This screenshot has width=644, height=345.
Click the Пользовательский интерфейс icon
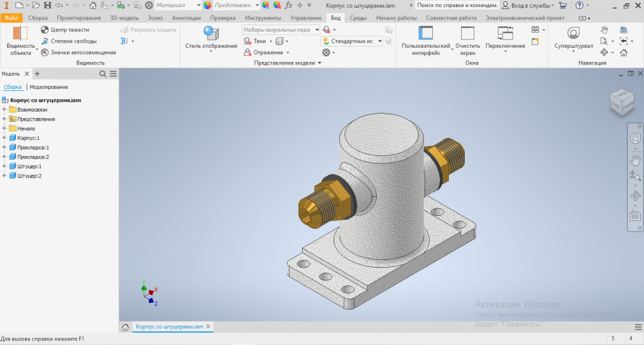(426, 34)
